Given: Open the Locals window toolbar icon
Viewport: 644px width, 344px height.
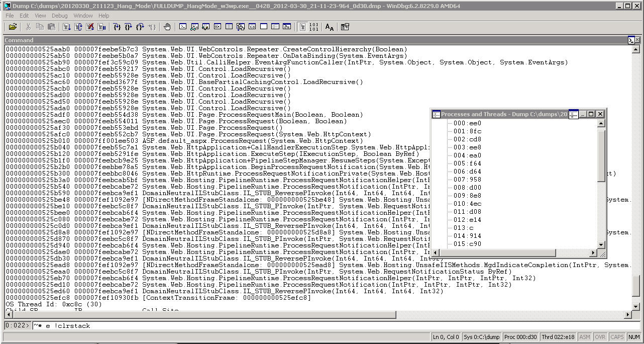Looking at the screenshot, I should 206,27.
